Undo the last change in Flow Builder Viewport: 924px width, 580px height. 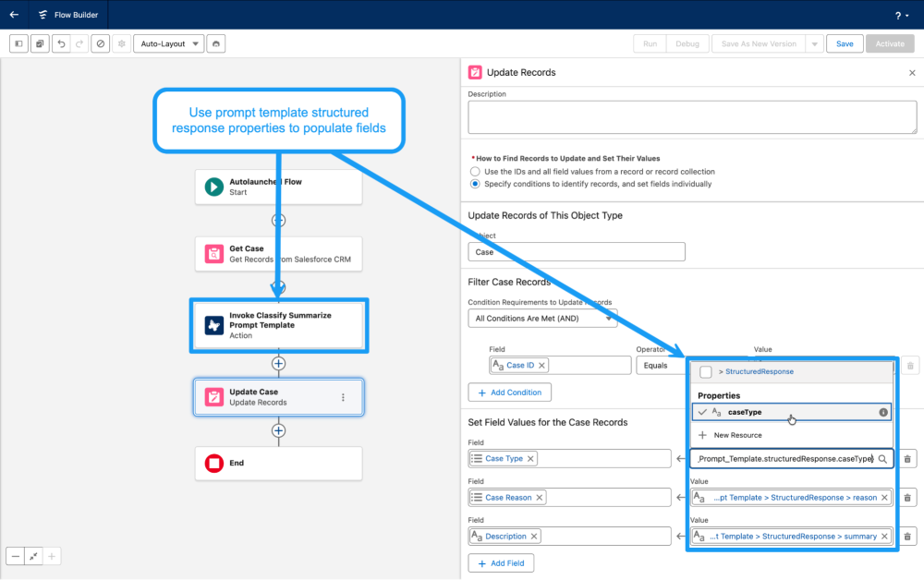click(61, 43)
